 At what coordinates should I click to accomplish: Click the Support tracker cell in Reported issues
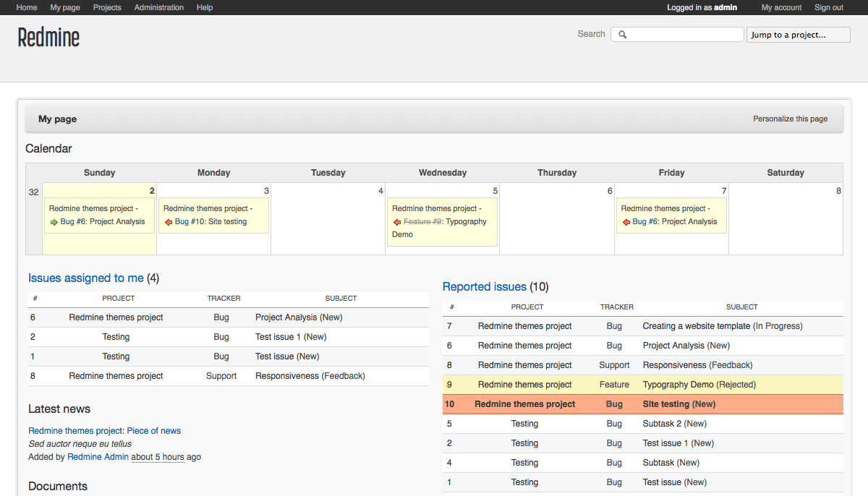[x=614, y=365]
